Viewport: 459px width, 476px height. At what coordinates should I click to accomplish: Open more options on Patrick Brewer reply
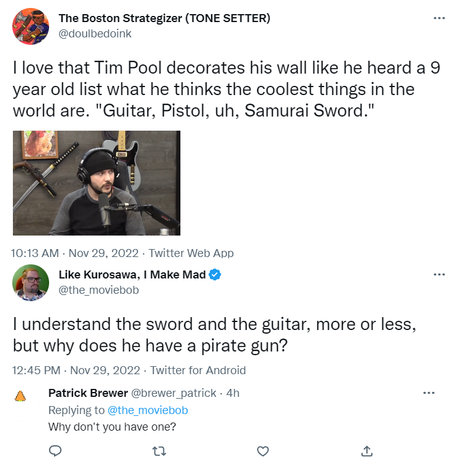tap(429, 393)
